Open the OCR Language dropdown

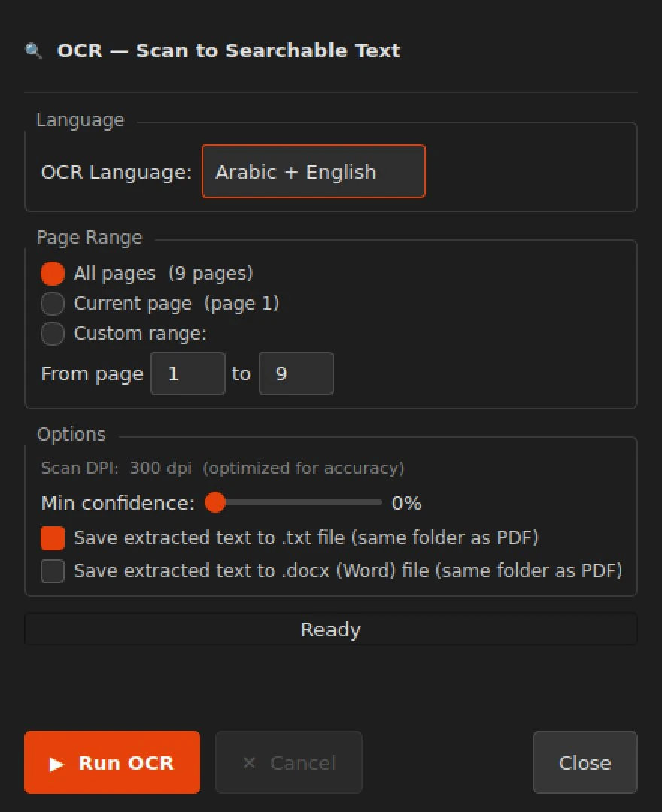314,171
